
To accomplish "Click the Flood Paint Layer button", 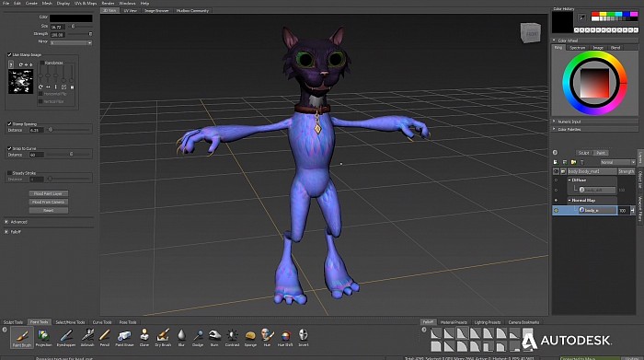I will (x=49, y=193).
